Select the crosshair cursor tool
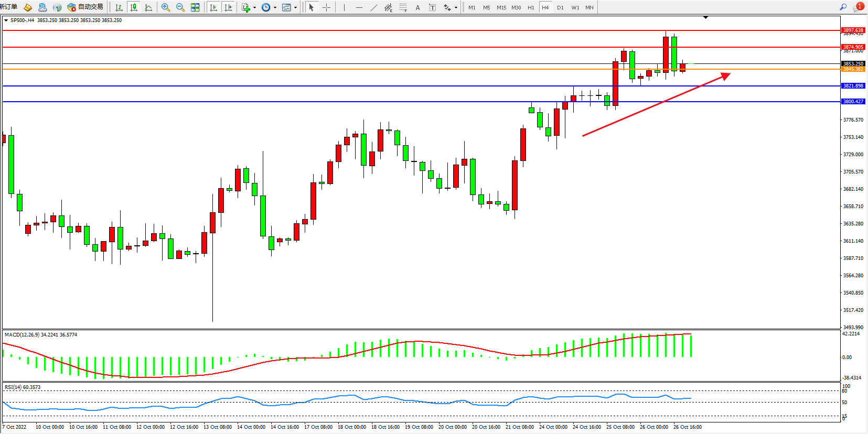The width and height of the screenshot is (868, 434). point(326,7)
